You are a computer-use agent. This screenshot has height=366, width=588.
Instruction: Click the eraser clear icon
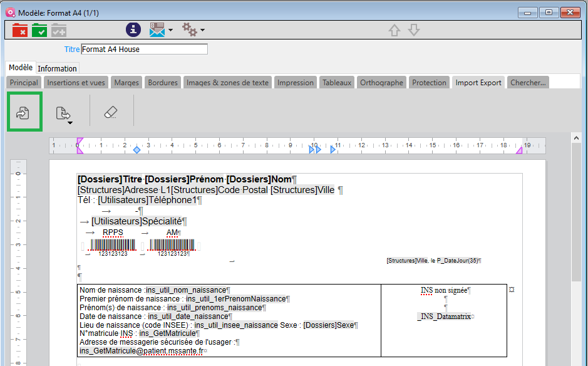click(x=110, y=113)
